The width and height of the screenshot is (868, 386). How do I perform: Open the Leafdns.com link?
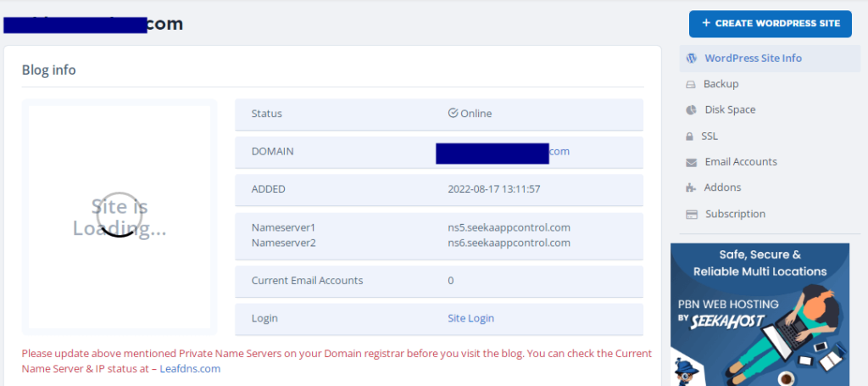[x=190, y=369]
